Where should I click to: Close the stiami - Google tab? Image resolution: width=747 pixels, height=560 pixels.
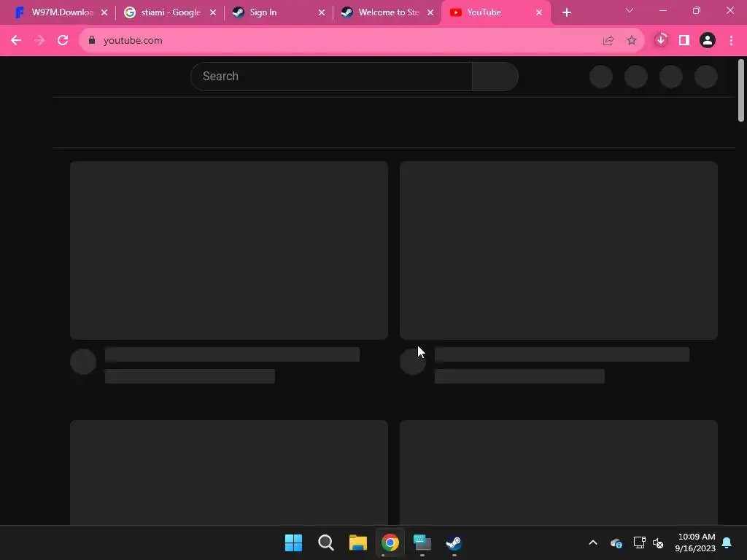pos(213,13)
